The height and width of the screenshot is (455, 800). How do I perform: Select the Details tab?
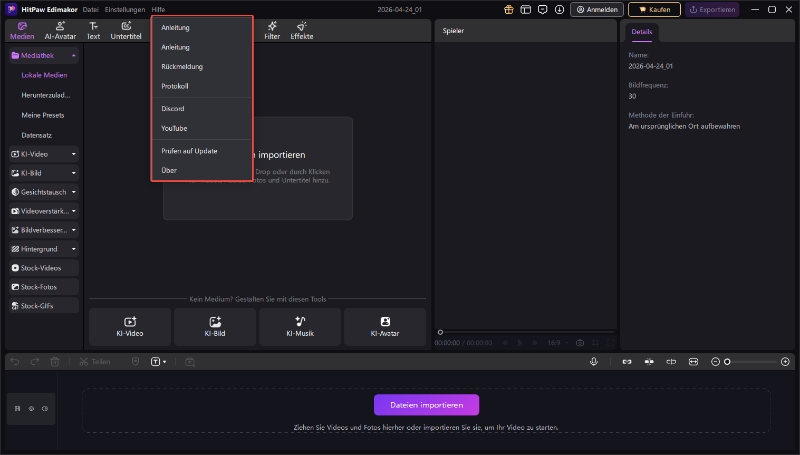tap(641, 32)
